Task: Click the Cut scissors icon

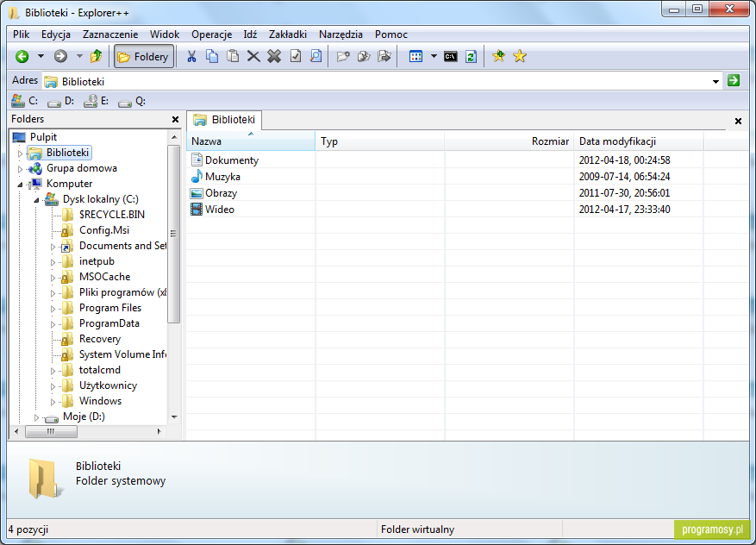Action: [191, 56]
